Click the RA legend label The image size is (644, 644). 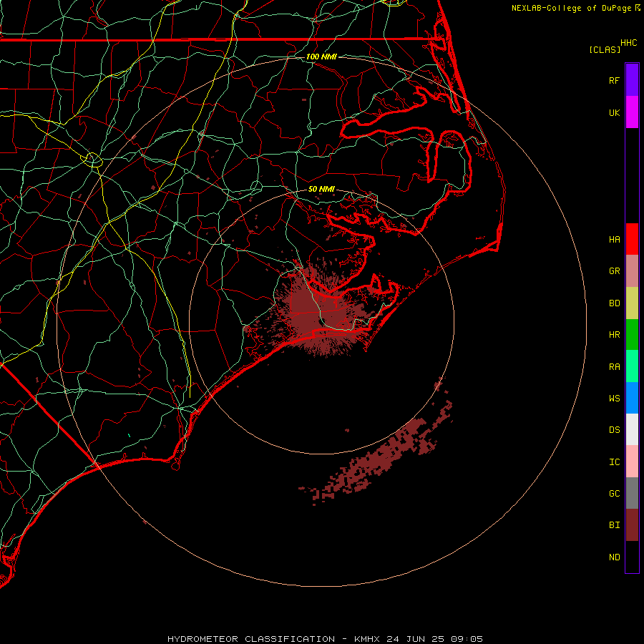pyautogui.click(x=614, y=367)
